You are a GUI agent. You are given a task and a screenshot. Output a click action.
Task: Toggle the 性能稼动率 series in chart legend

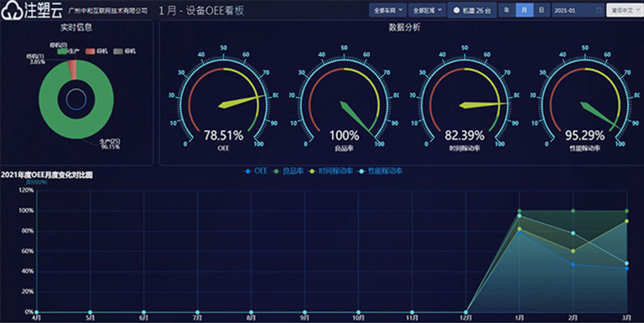pyautogui.click(x=381, y=171)
